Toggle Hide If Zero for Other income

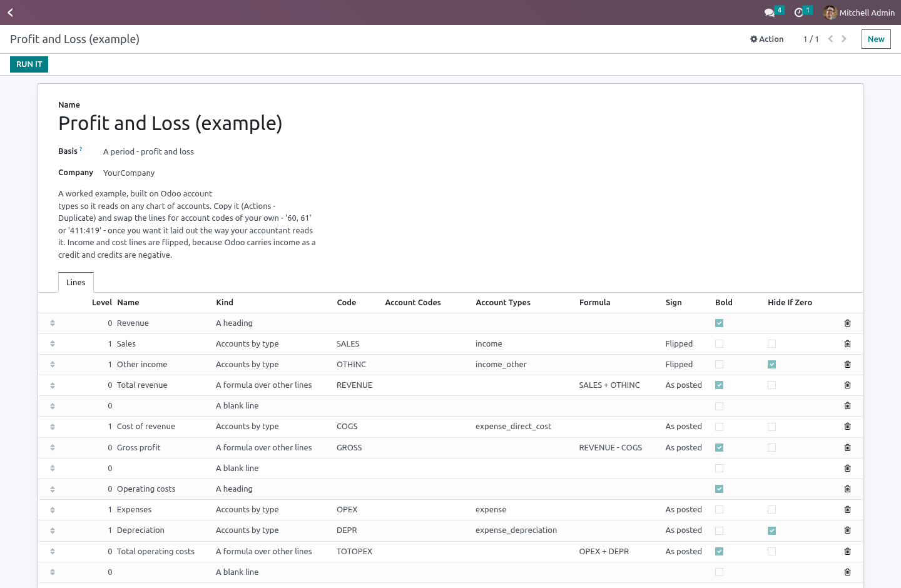tap(771, 365)
